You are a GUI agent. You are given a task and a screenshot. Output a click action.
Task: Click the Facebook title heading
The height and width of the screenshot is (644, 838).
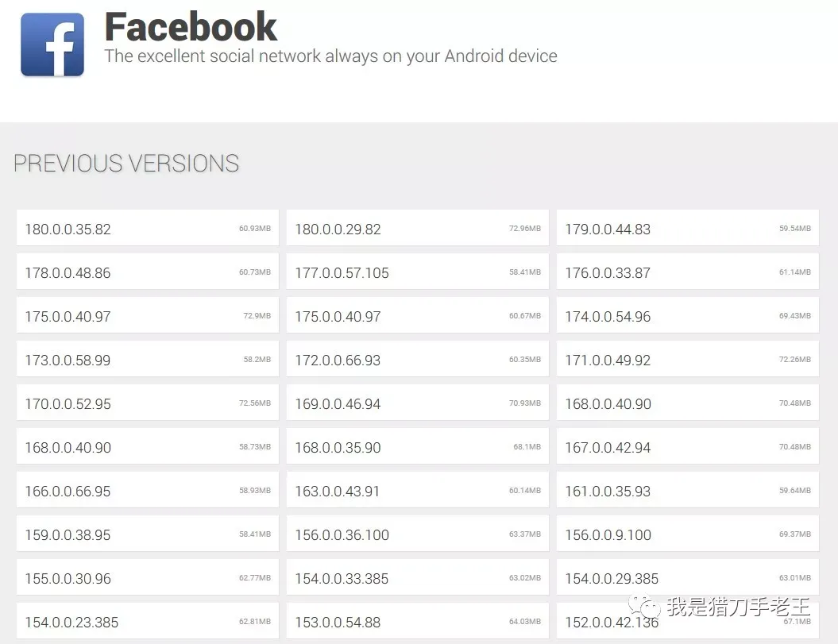(191, 27)
